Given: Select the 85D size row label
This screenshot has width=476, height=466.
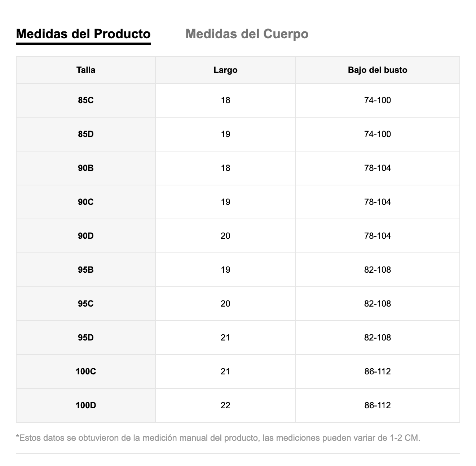Looking at the screenshot, I should tap(86, 134).
